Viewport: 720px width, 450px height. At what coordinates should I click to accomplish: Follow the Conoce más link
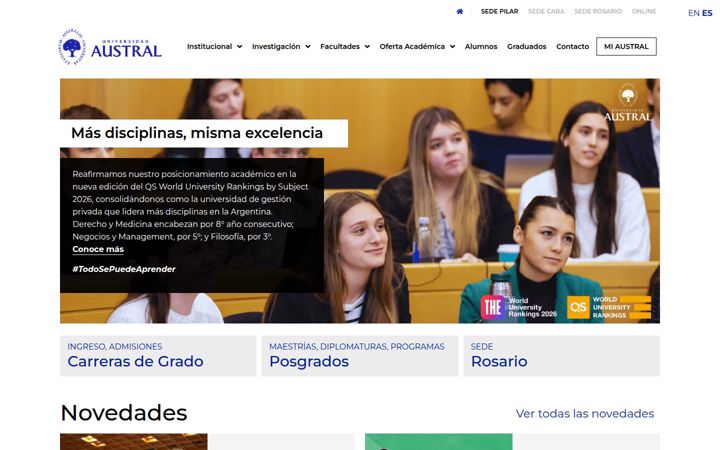[98, 249]
